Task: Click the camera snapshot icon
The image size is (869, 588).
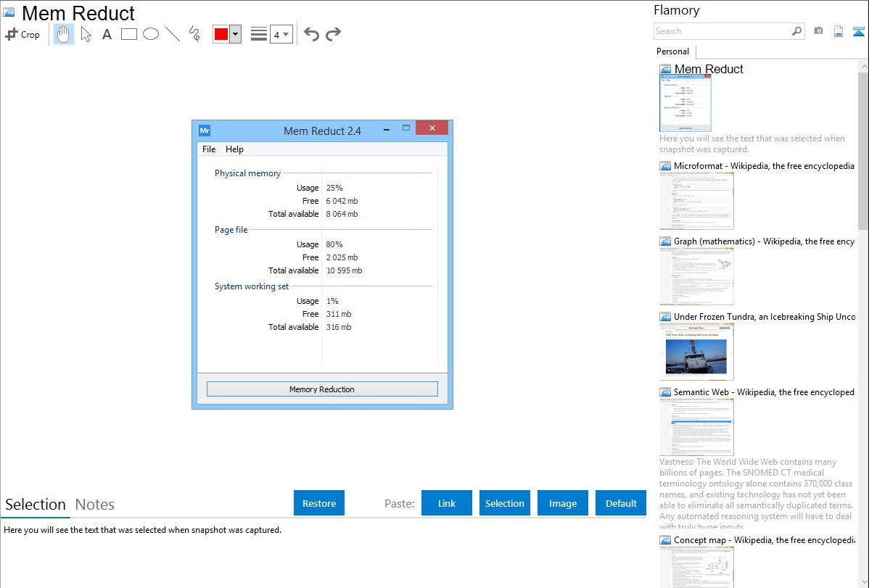Action: 818,31
